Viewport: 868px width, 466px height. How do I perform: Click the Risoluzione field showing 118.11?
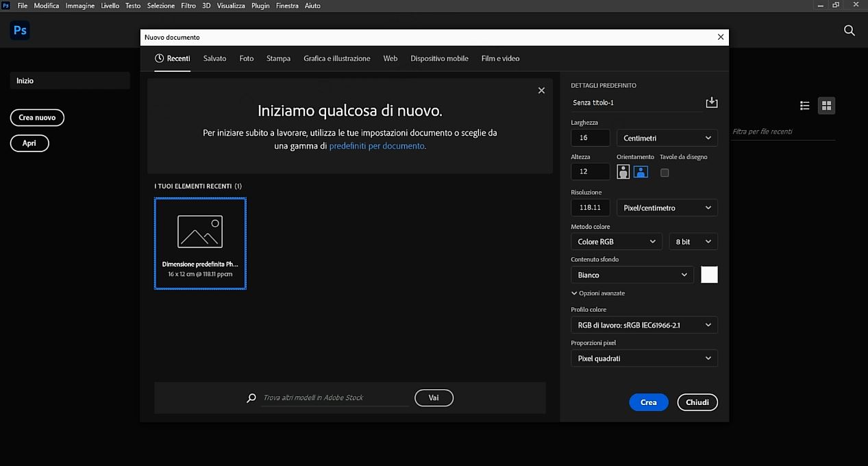[590, 208]
